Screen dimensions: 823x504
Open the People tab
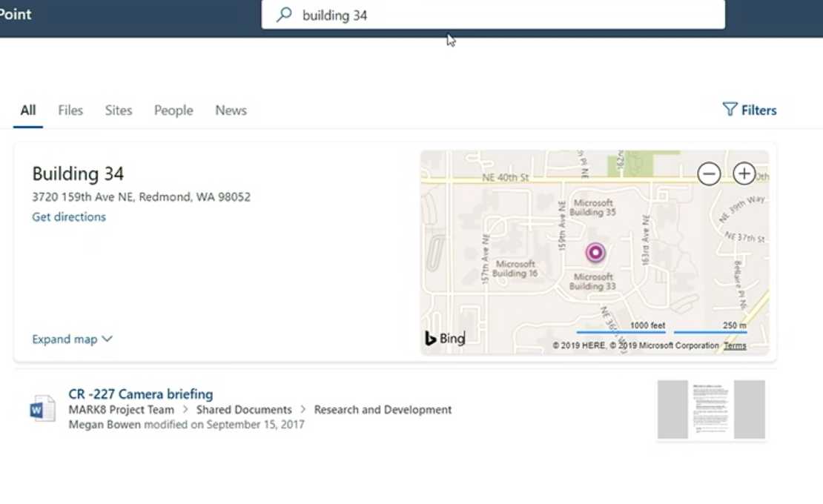coord(173,110)
